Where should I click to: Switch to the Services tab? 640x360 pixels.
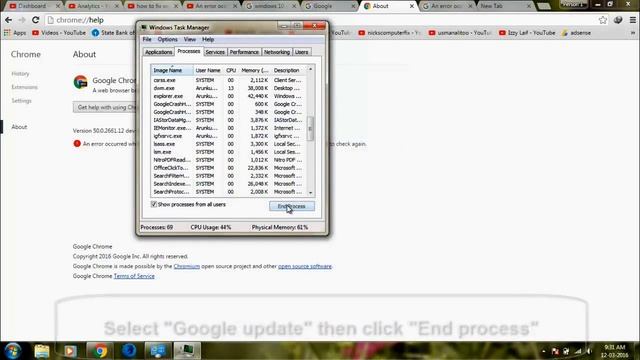pos(215,52)
